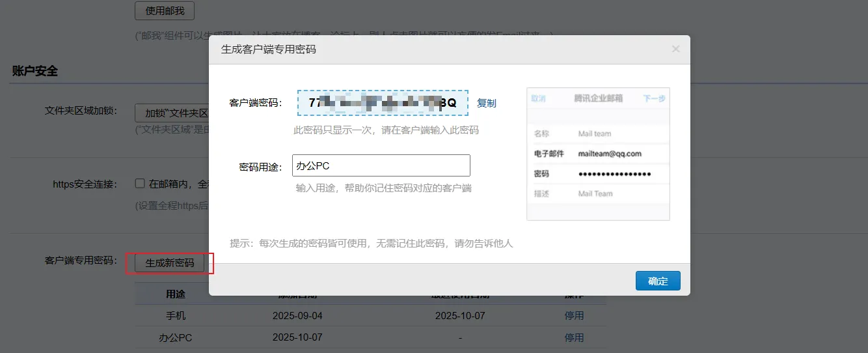
Task: Click 取消 in the mail setup preview
Action: click(539, 98)
